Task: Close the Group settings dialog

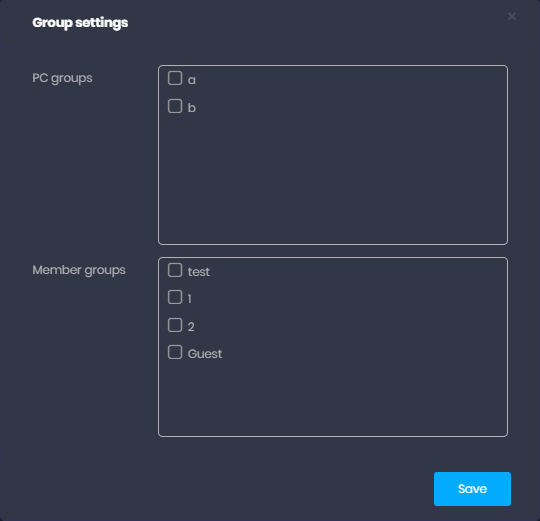Action: coord(511,17)
